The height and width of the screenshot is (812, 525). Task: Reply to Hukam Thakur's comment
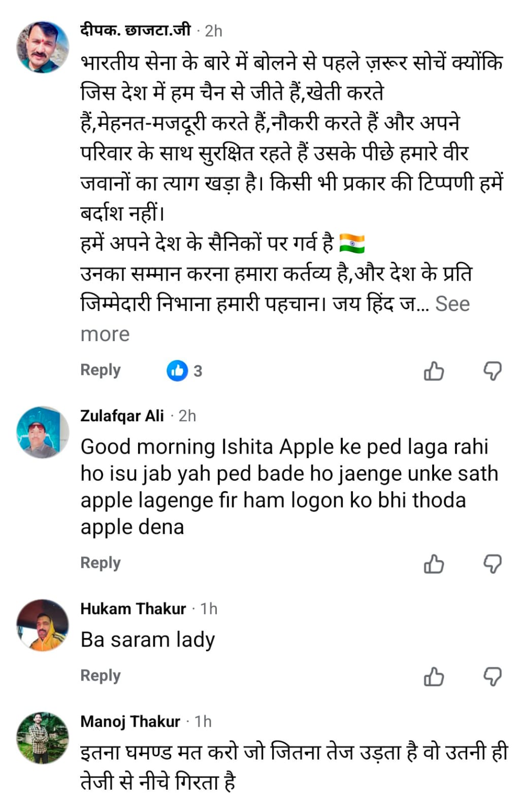(x=101, y=675)
